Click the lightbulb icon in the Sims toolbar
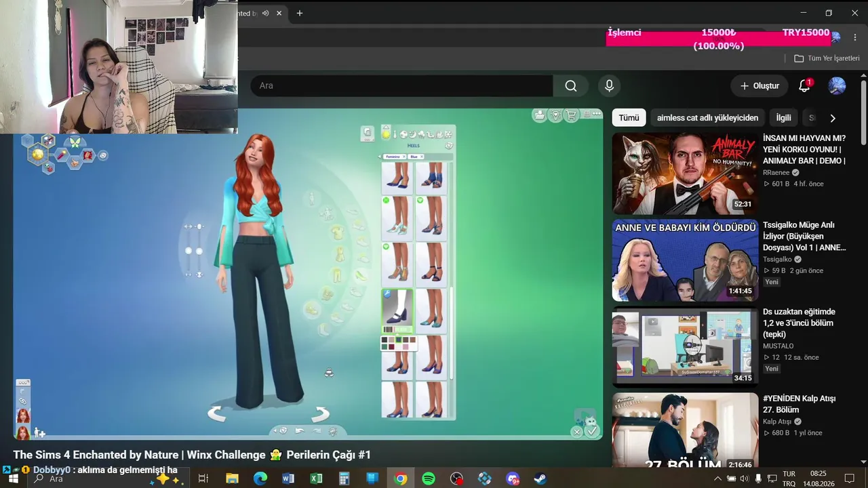 tap(555, 115)
